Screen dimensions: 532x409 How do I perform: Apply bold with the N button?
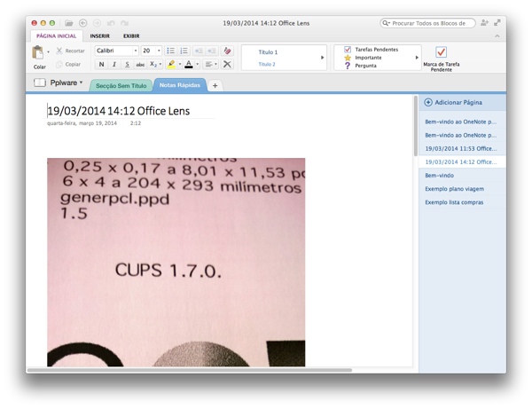coord(101,64)
